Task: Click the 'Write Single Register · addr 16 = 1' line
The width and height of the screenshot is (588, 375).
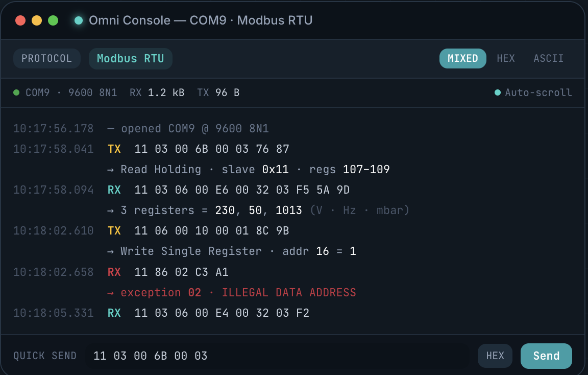Action: coord(231,251)
